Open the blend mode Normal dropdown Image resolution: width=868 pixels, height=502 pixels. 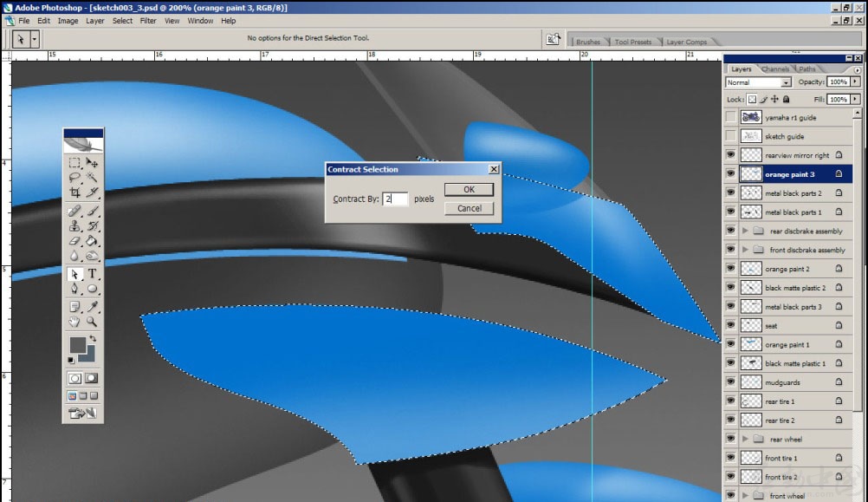click(758, 82)
